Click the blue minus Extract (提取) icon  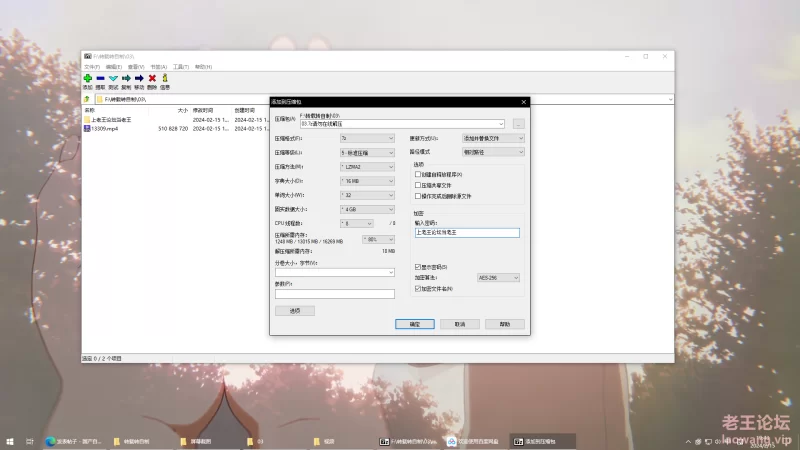coord(101,79)
